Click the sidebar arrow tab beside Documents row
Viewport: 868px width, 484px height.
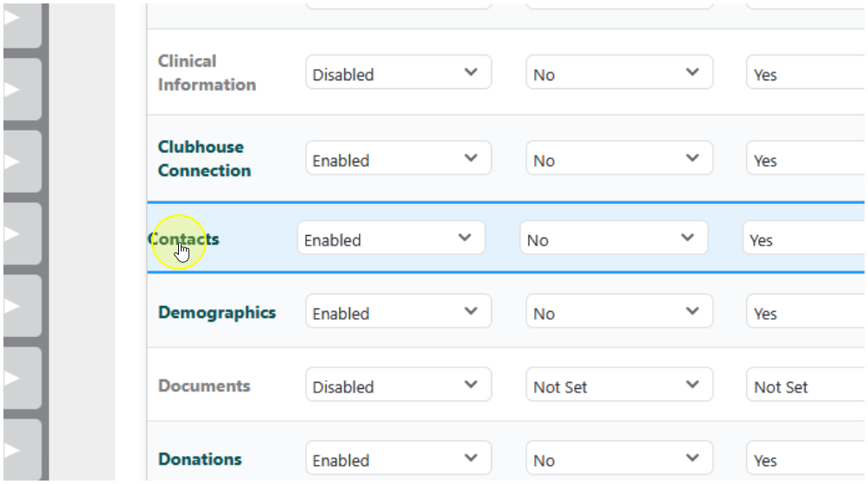click(x=19, y=378)
